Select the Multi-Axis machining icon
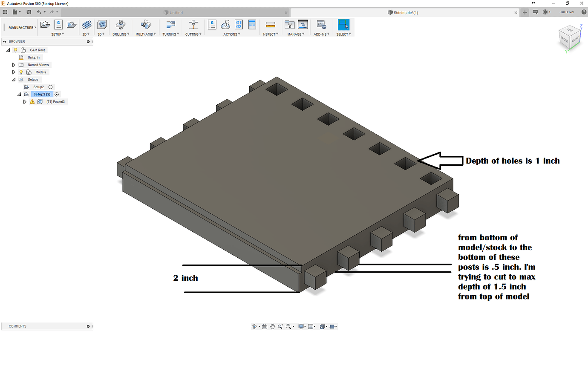 [x=145, y=24]
